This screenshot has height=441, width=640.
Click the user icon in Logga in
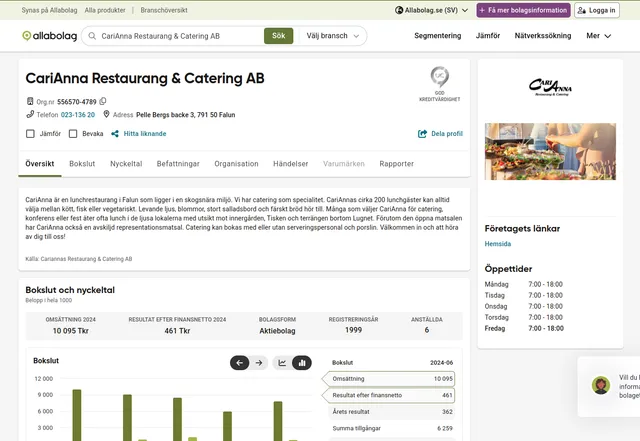(582, 10)
